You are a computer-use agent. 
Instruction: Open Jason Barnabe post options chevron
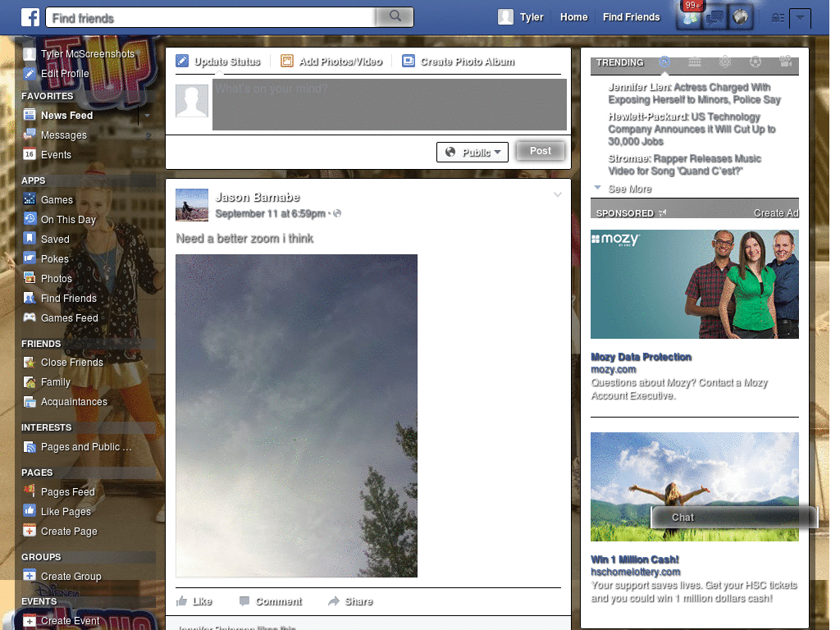(557, 194)
